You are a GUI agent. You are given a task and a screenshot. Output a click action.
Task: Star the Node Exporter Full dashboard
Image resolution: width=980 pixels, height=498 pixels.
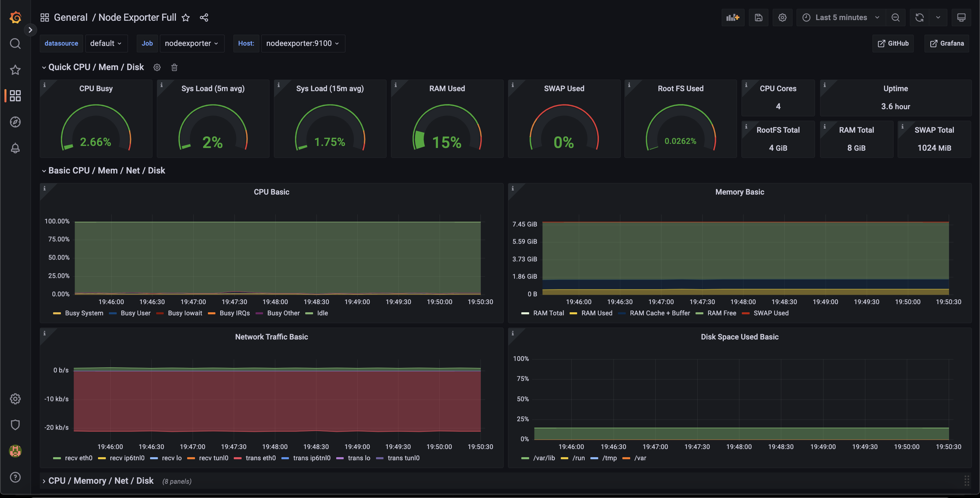tap(185, 17)
